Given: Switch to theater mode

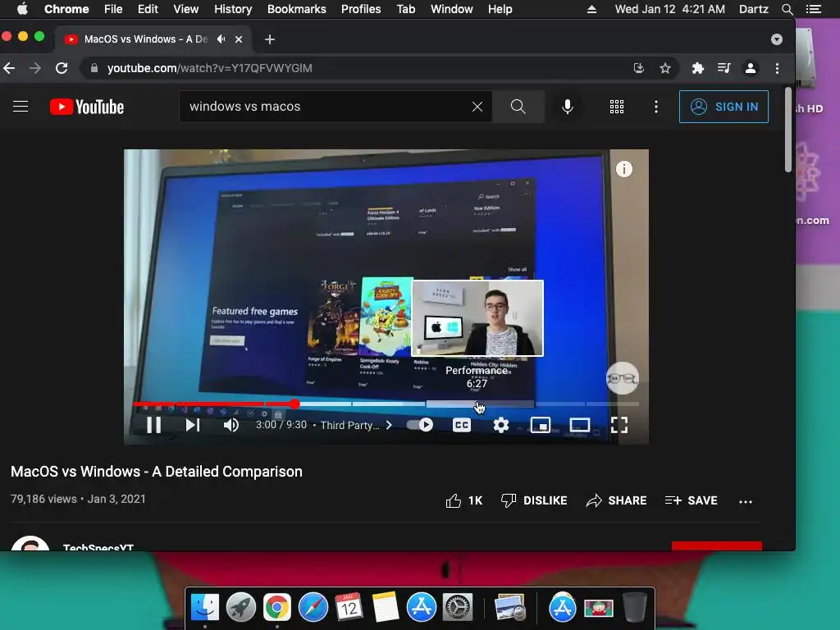Looking at the screenshot, I should coord(580,425).
